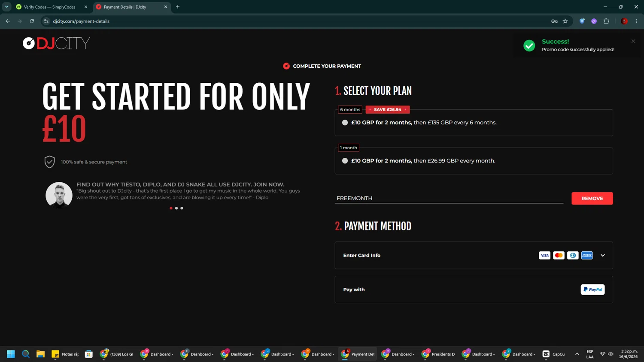Click the browser forward arrow
644x362 pixels.
coord(20,21)
